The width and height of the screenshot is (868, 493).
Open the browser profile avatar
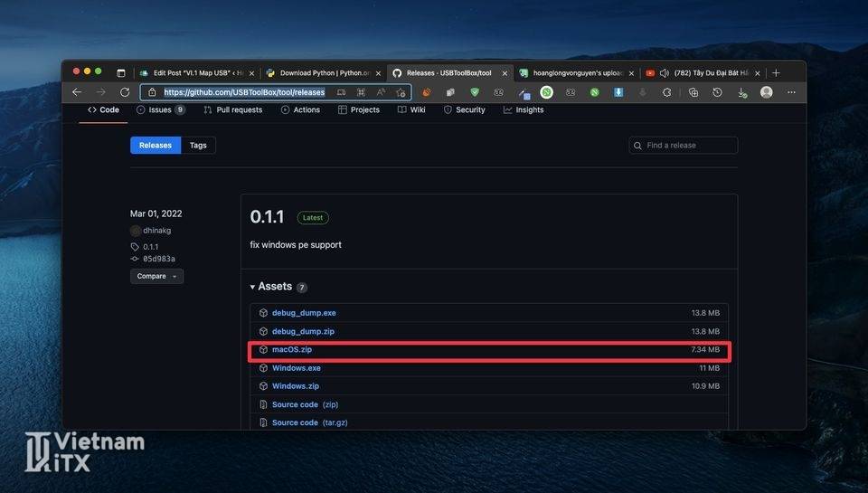(x=767, y=92)
